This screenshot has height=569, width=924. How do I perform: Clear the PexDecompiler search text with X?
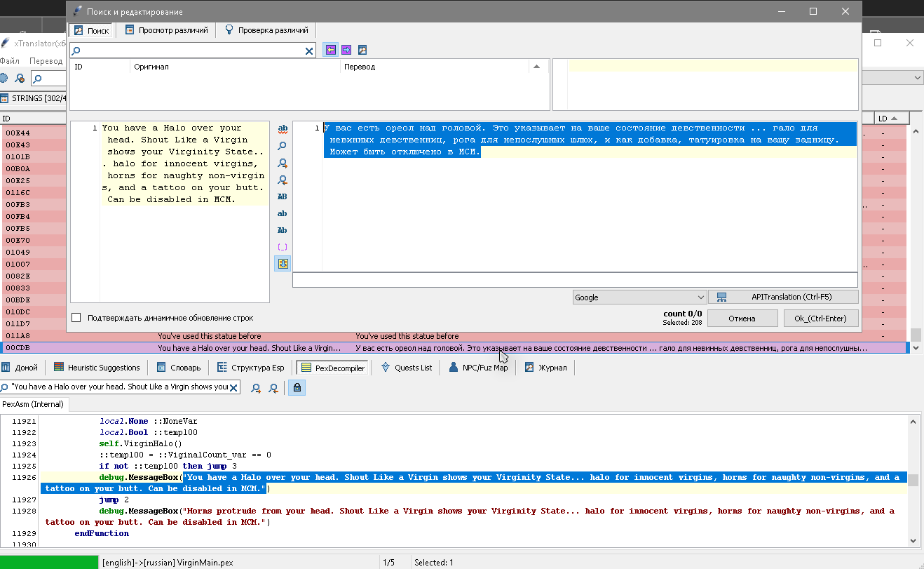coord(234,387)
